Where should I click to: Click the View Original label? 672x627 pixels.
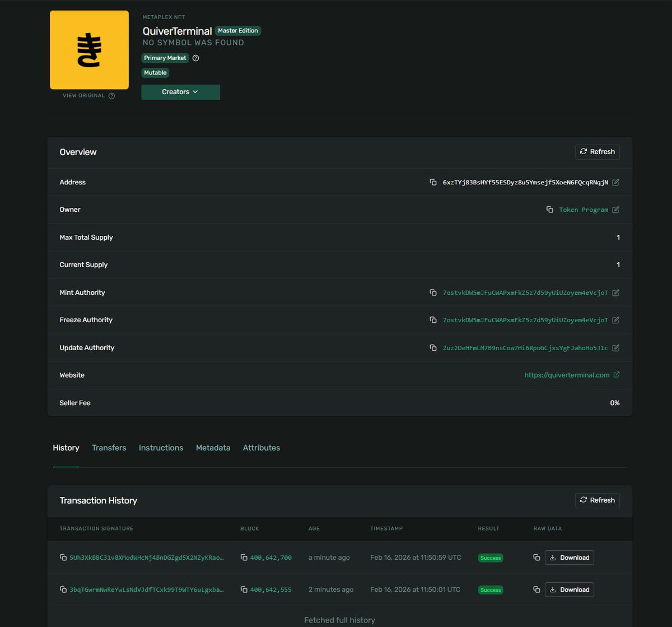84,96
